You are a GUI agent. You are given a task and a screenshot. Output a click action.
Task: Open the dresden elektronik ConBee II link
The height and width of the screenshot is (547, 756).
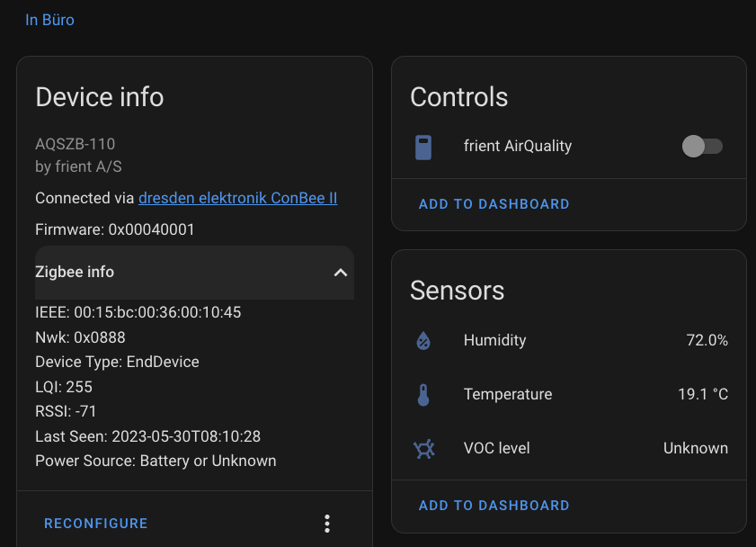point(237,198)
